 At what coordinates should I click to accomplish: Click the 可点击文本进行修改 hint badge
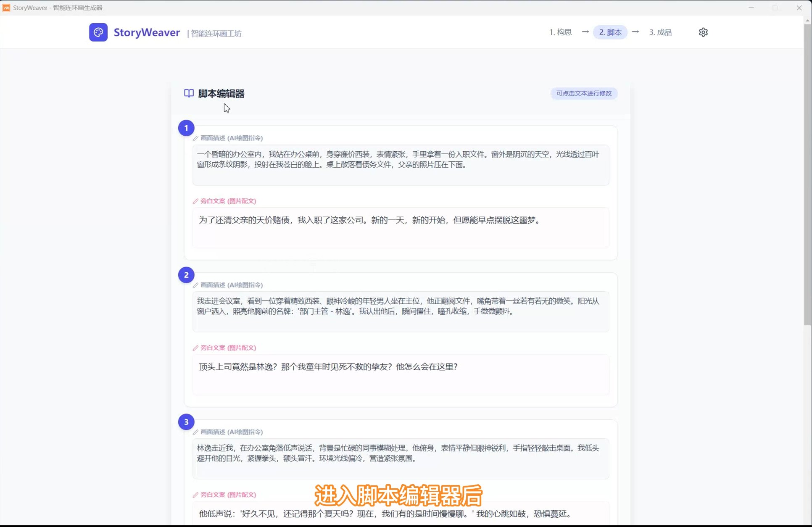(x=584, y=93)
